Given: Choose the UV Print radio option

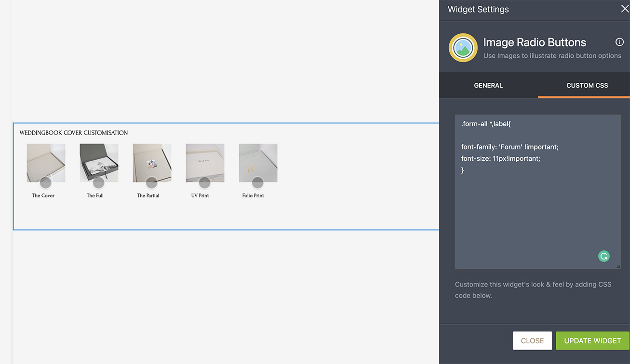Looking at the screenshot, I should (x=205, y=183).
